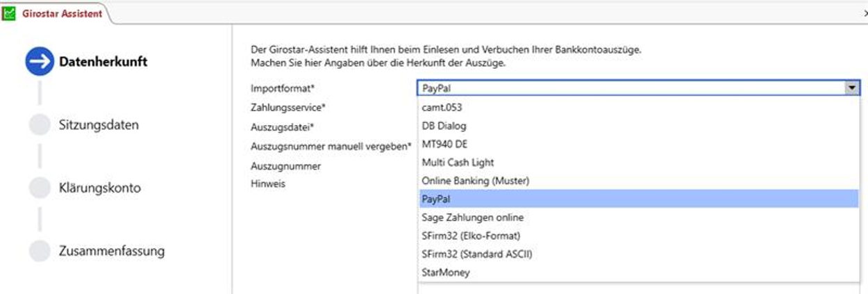Pick StarMoney from the list

[x=638, y=272]
